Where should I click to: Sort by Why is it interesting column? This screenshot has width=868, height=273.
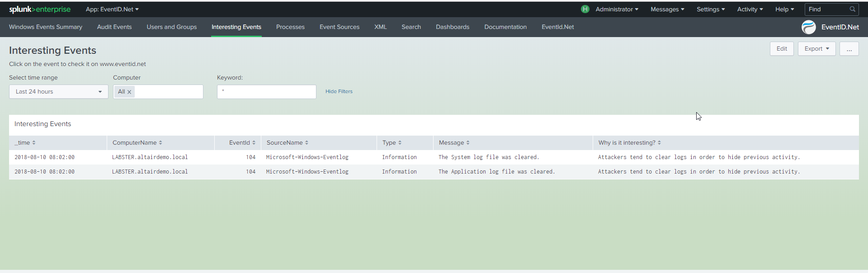tap(659, 143)
